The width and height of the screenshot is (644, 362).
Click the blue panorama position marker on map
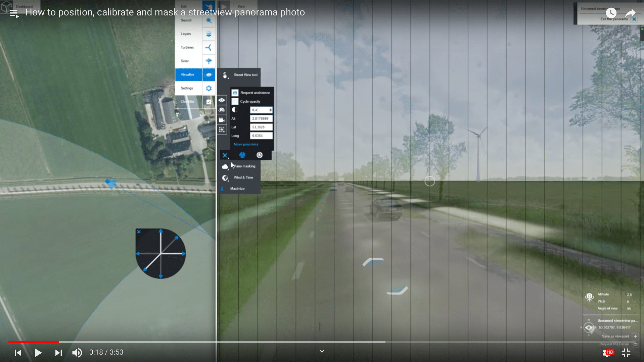(108, 182)
